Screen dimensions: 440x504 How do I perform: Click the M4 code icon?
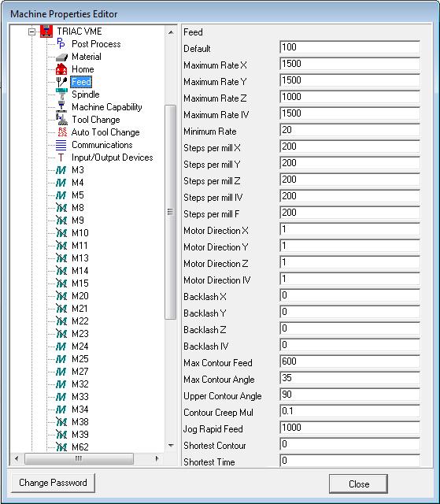coord(61,183)
